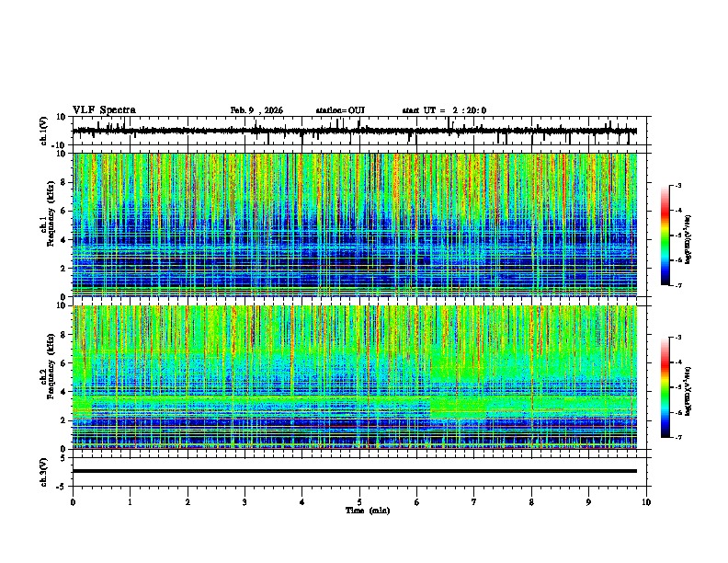Click the "ch.3(V)" axis label

pyautogui.click(x=44, y=473)
